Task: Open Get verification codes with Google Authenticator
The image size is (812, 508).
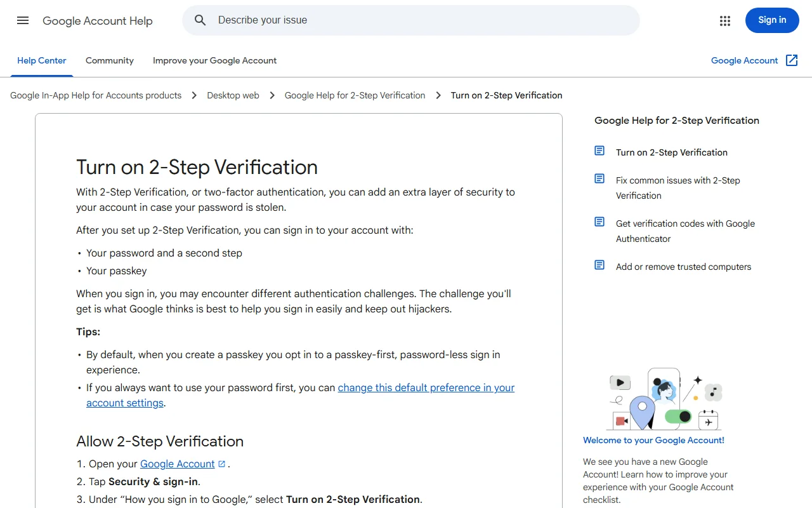Action: tap(685, 231)
